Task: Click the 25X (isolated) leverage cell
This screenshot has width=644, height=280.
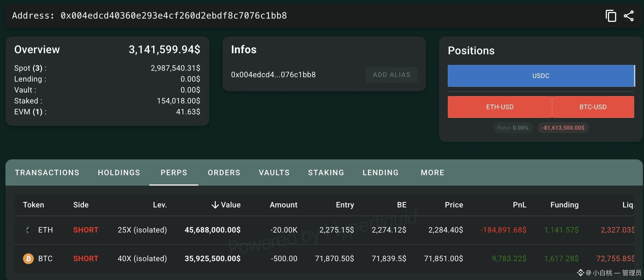Action: [x=142, y=230]
